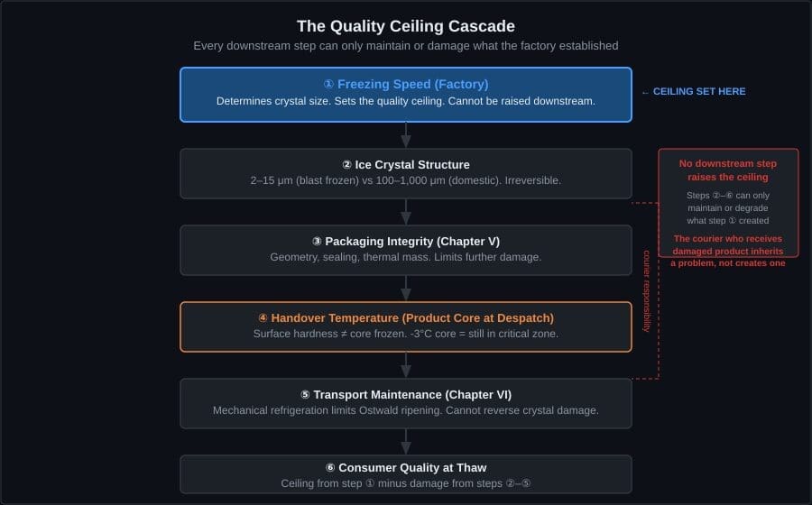Click the arrow below Freezing Speed box
Image resolution: width=812 pixels, height=505 pixels.
pyautogui.click(x=406, y=135)
